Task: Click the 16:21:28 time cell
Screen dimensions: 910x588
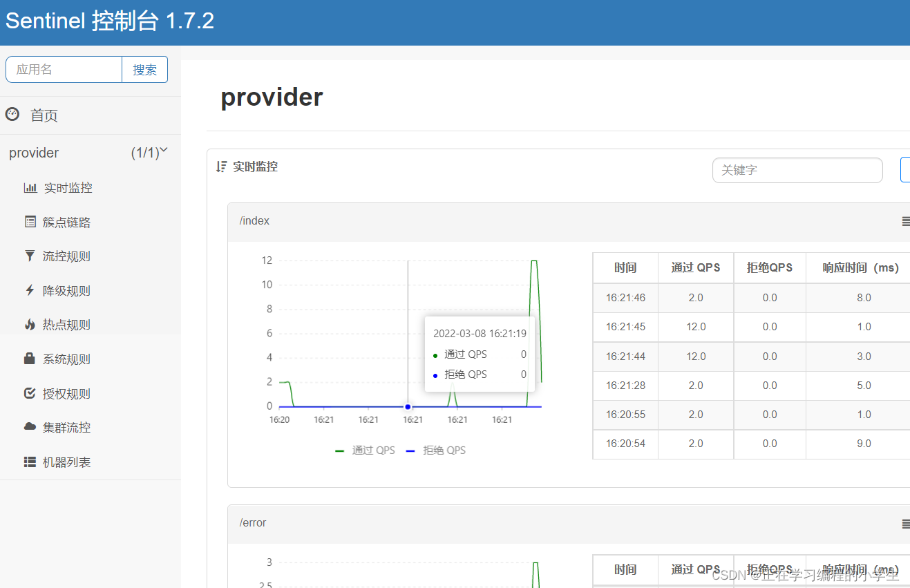Action: 625,386
